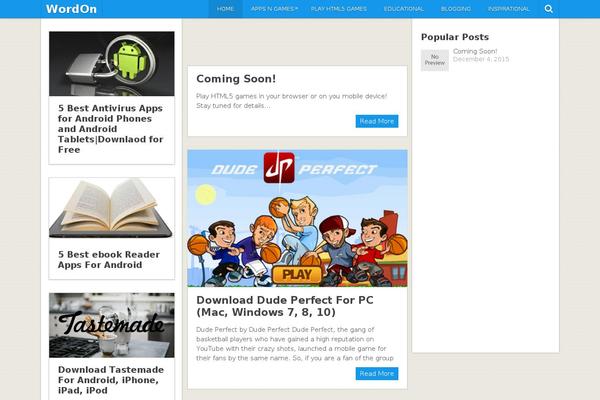Expand the APPS N GAMES menu
600x400 pixels.
pos(274,9)
